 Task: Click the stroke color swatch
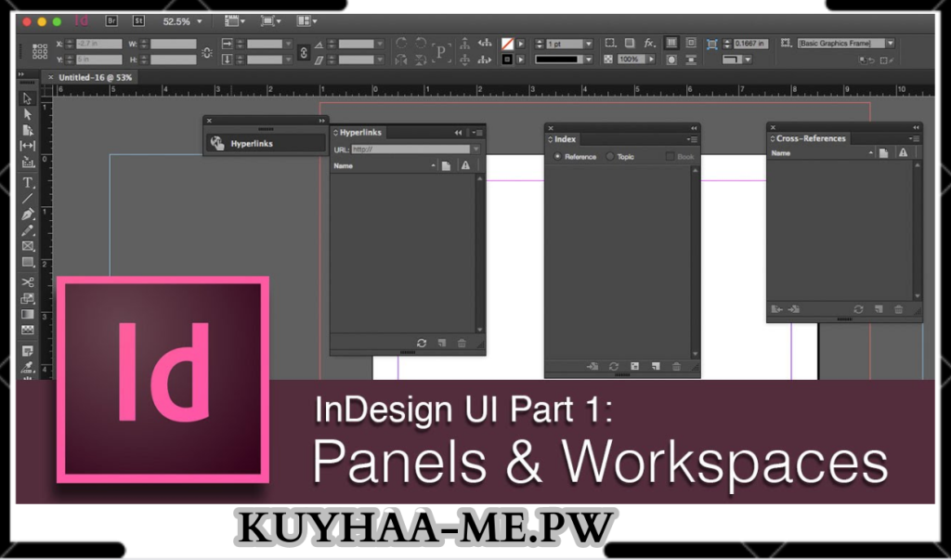click(508, 59)
